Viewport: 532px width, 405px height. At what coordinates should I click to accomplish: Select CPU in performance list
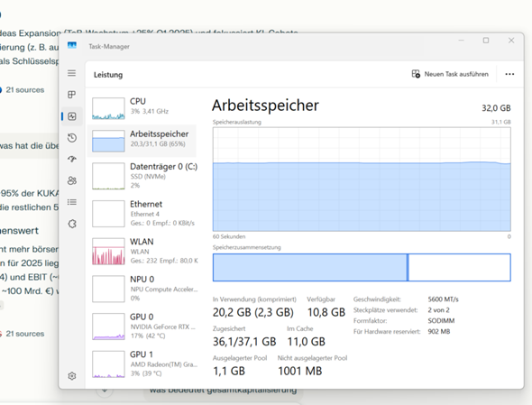point(142,108)
